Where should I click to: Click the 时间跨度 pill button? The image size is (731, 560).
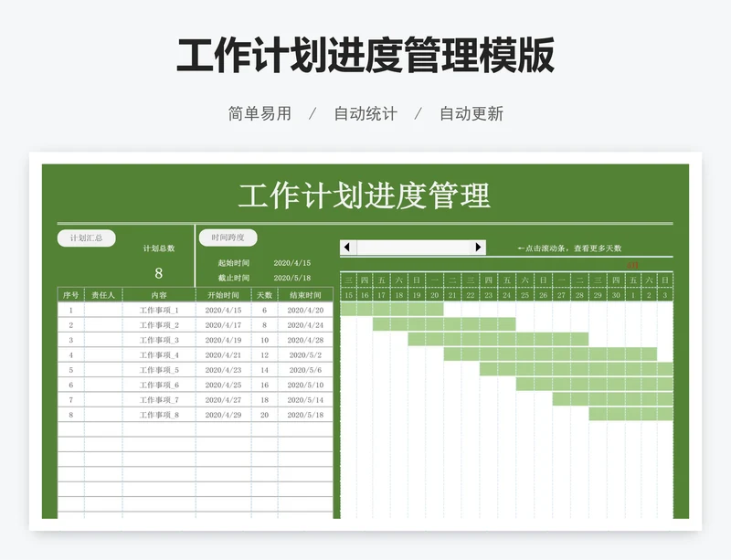point(228,238)
